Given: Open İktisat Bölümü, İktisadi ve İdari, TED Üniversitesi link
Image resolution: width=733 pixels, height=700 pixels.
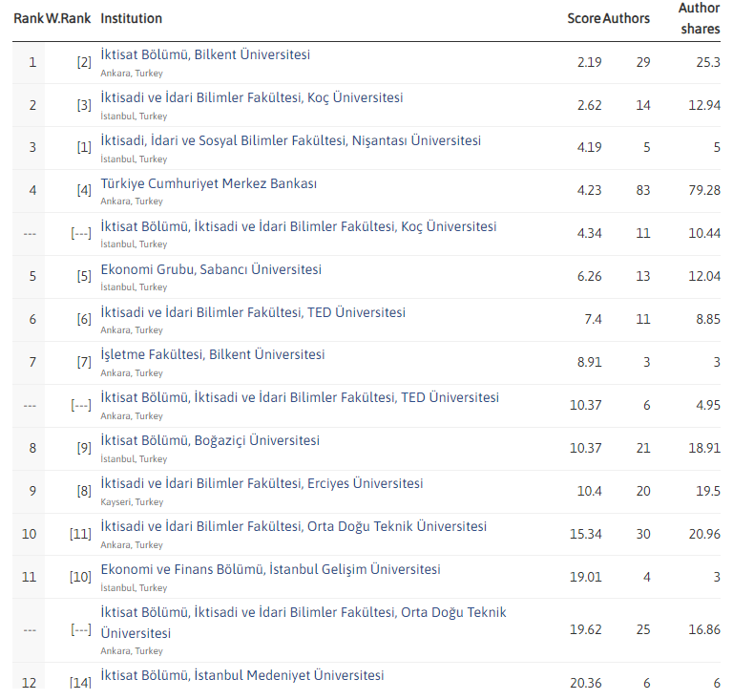Looking at the screenshot, I should coord(300,398).
